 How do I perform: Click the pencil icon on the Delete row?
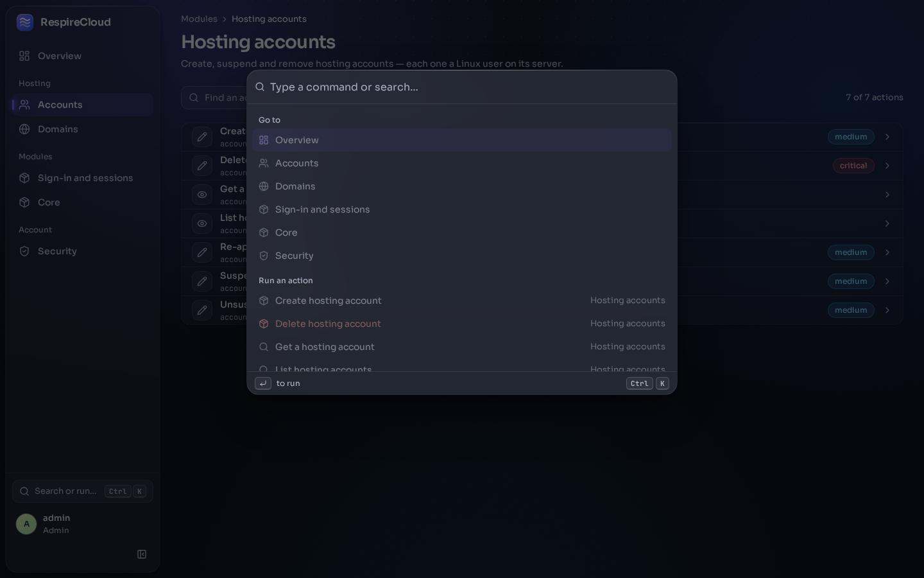click(x=202, y=166)
